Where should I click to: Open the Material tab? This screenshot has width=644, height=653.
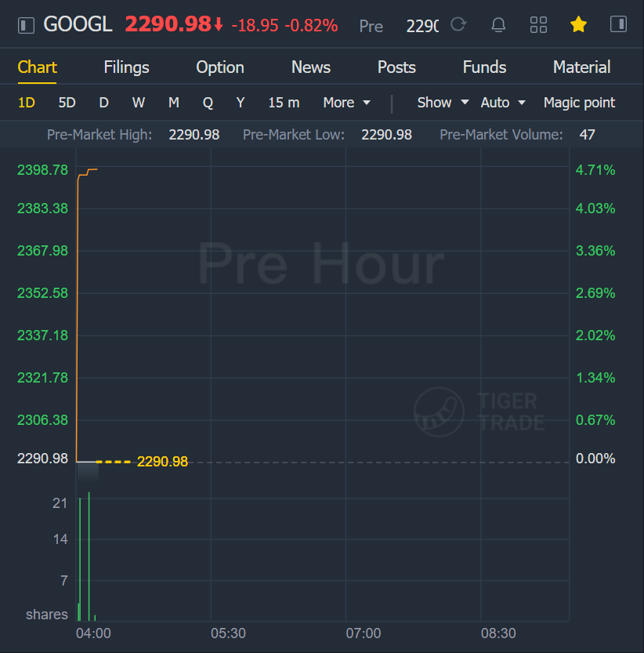581,67
